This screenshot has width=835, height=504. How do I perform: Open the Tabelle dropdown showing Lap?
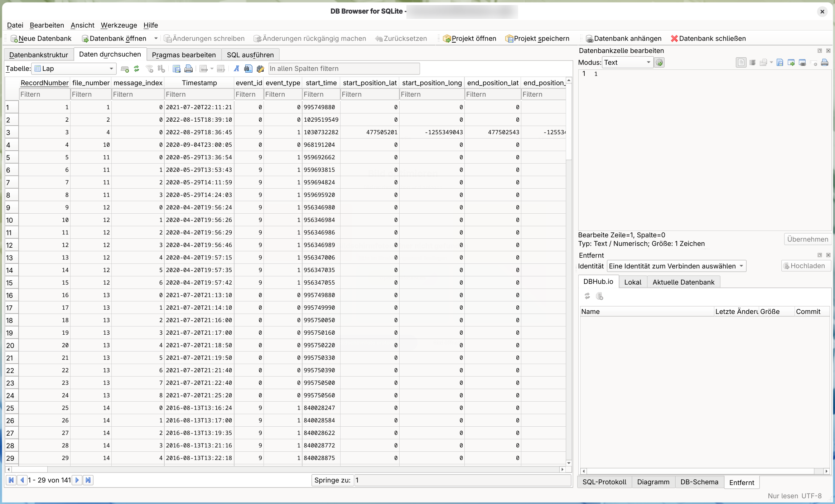[x=74, y=69]
